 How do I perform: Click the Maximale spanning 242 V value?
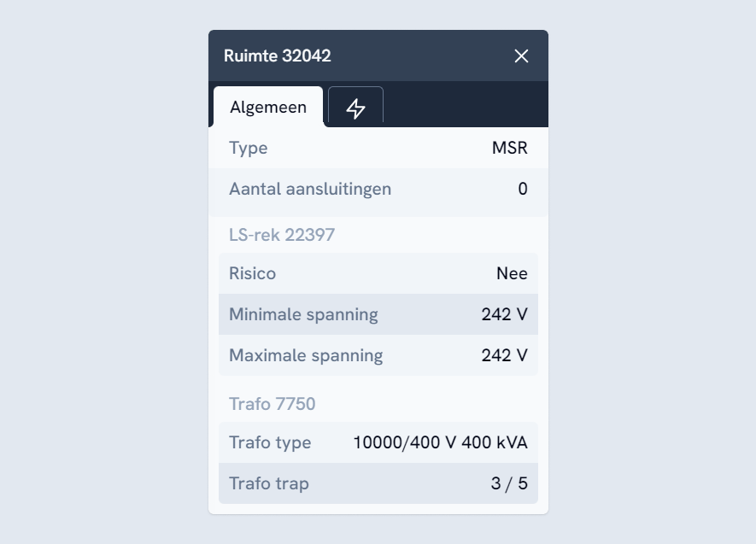coord(504,355)
